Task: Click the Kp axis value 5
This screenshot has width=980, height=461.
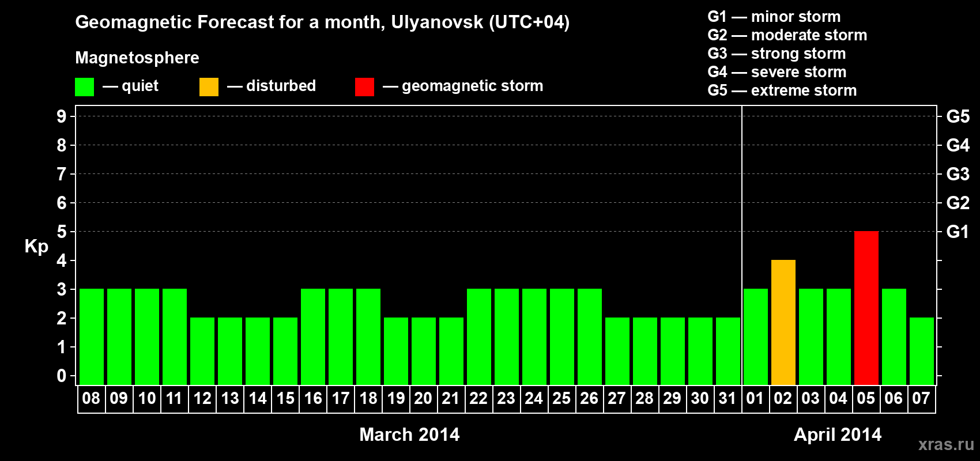Action: click(62, 232)
